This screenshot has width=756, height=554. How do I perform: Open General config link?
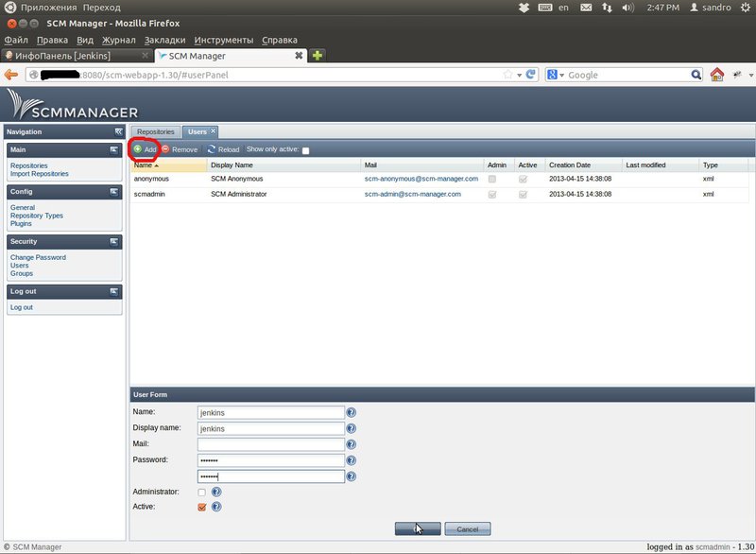[x=23, y=207]
